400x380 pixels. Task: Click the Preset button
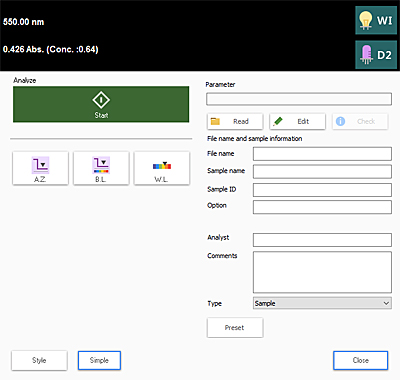[x=235, y=328]
